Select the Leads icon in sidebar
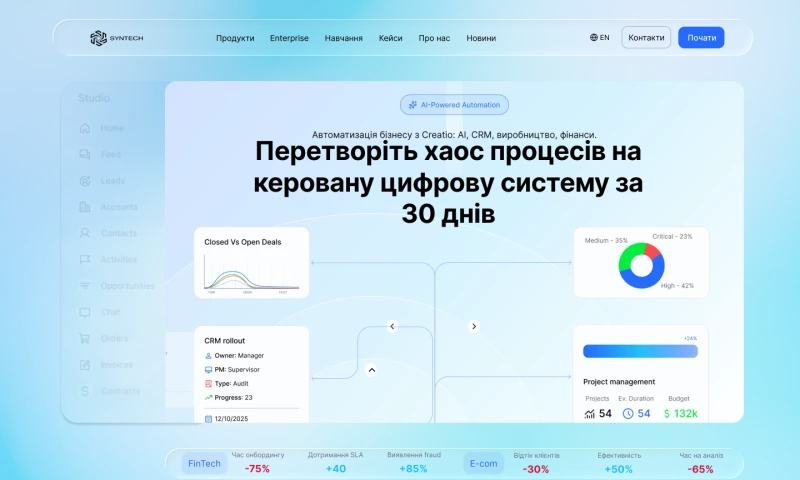 pyautogui.click(x=85, y=181)
